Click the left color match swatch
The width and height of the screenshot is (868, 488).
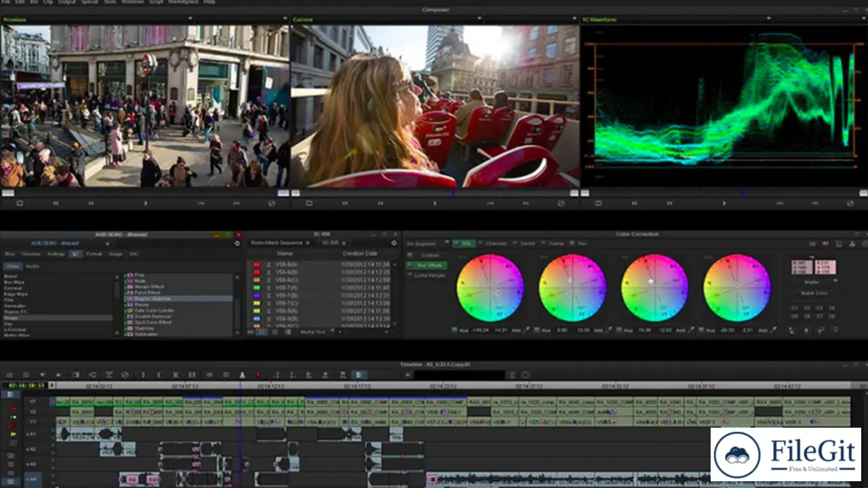802,267
